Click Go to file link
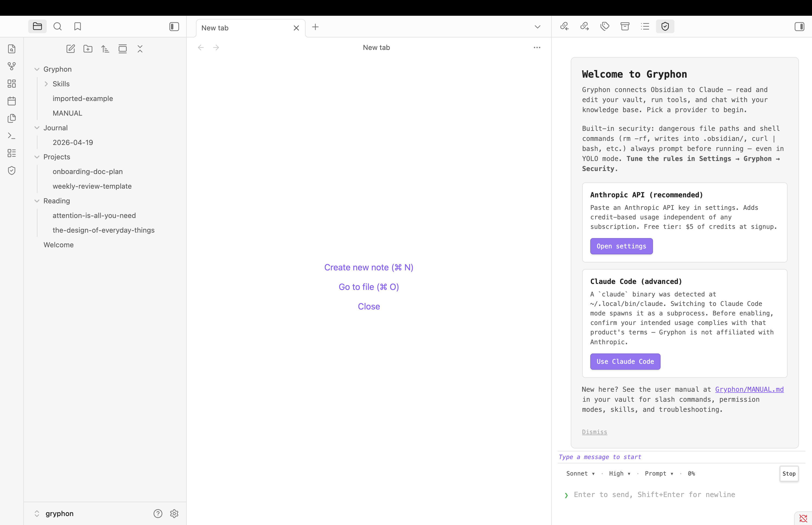The height and width of the screenshot is (525, 812). (369, 287)
